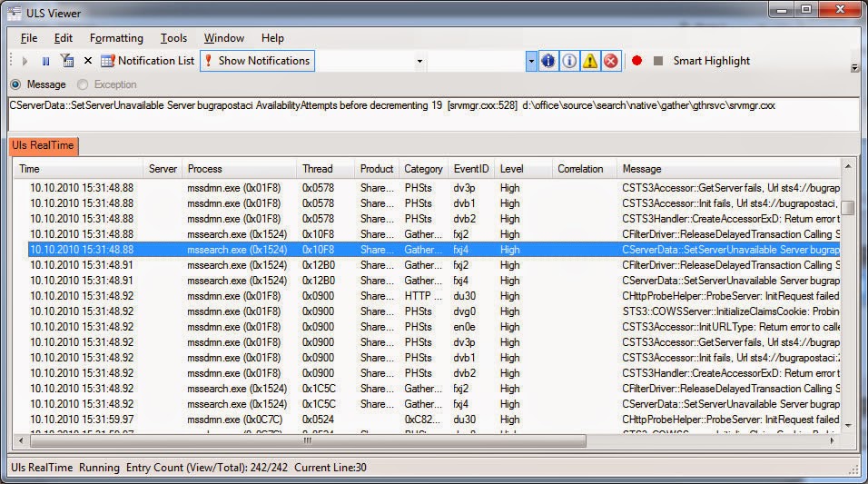Click vertical scrollbar down arrow
The height and width of the screenshot is (484, 868).
click(x=847, y=425)
